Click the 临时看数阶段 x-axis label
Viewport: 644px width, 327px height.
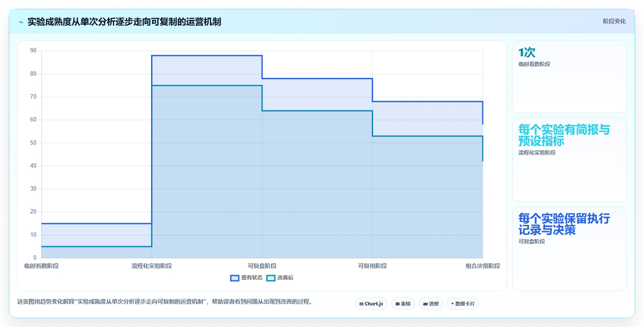coord(41,266)
